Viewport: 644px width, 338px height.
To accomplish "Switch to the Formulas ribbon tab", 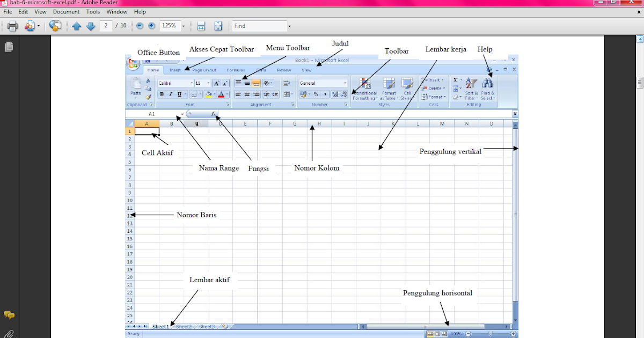I will pos(236,70).
